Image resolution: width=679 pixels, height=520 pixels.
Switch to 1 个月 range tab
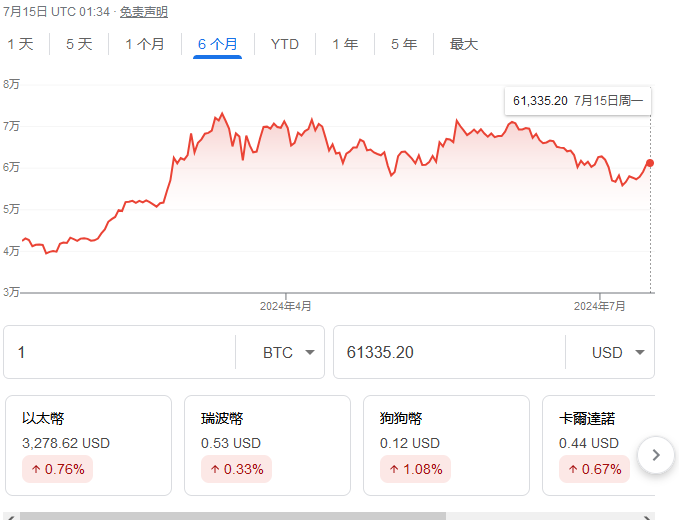145,44
